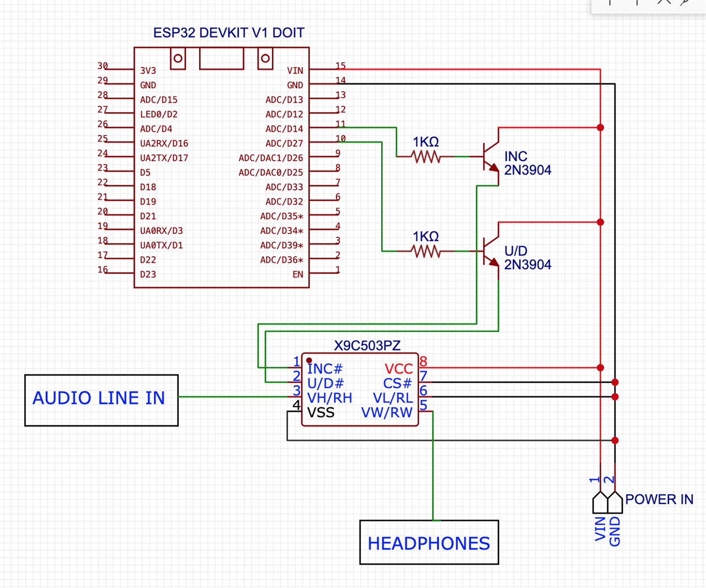Click the U/D# pin on X9C503PZ
The image size is (706, 588).
coord(325,383)
